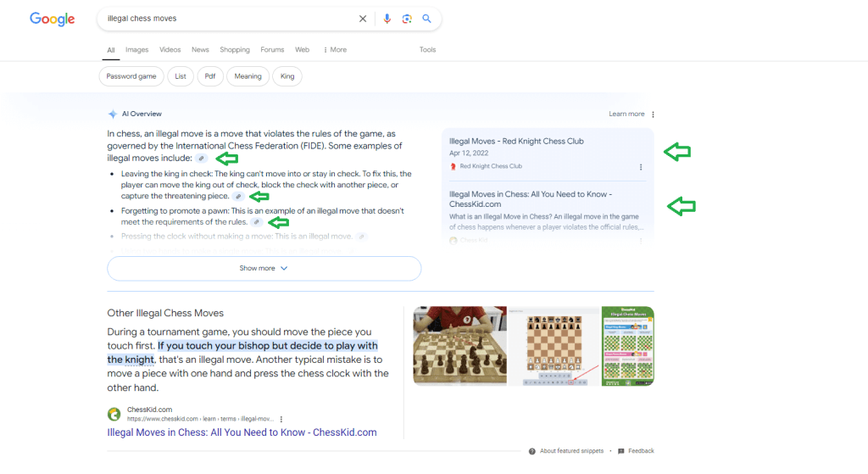Switch to the Shopping tab
Viewport: 868px width, 474px height.
235,50
